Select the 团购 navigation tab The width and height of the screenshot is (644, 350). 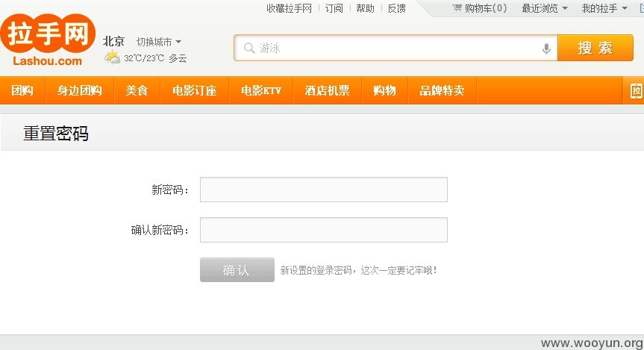coord(22,90)
